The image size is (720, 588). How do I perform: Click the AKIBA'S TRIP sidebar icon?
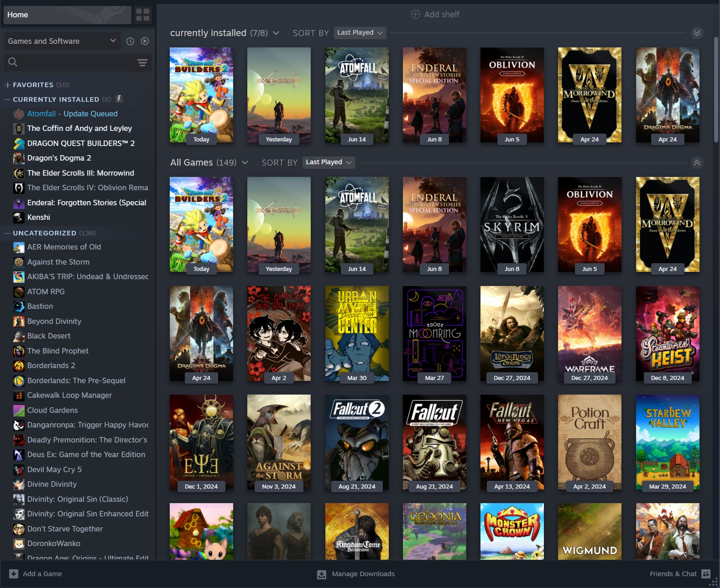click(19, 277)
